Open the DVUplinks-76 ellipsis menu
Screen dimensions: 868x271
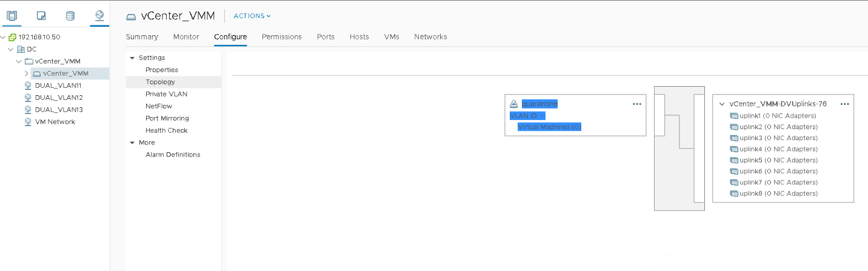845,104
